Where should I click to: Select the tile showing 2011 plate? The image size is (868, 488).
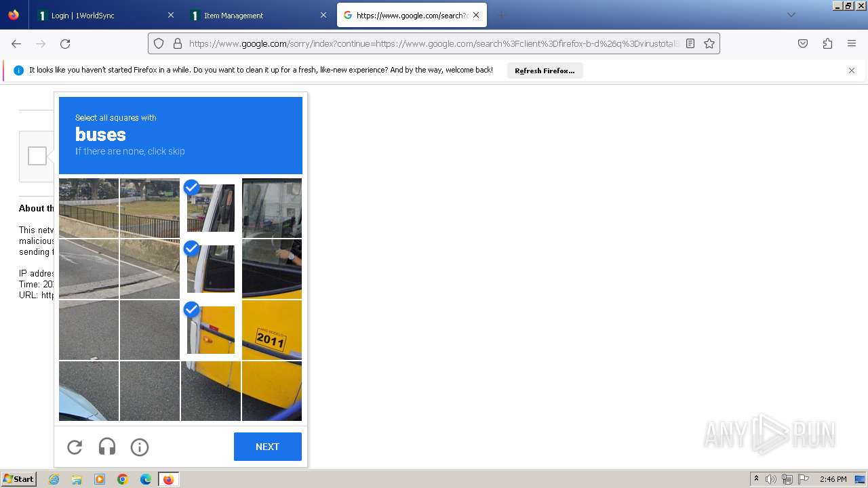(x=272, y=330)
